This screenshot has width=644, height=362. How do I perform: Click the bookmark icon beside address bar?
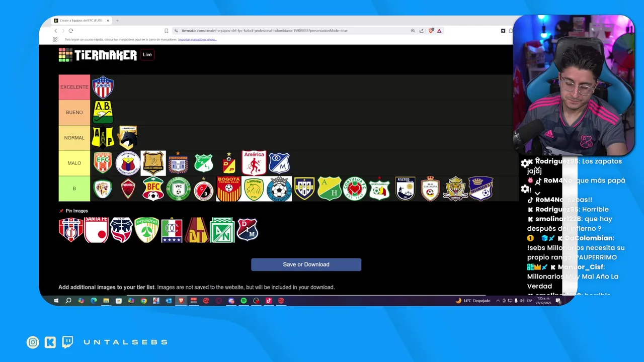click(167, 31)
